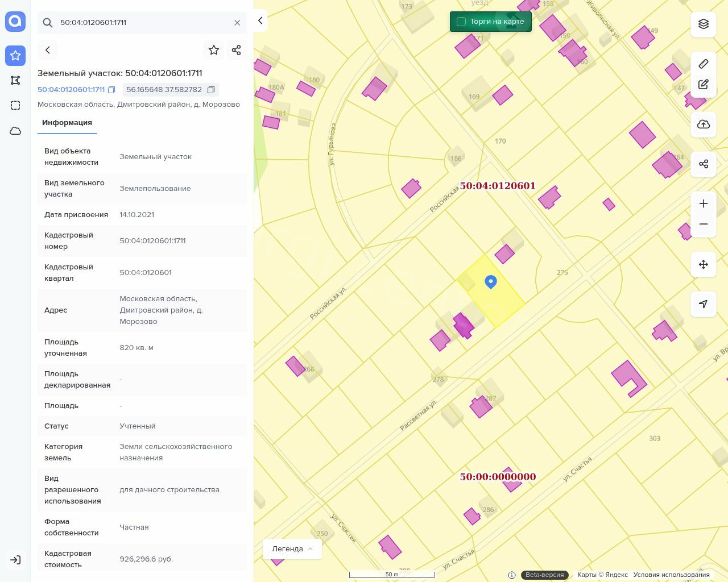
Task: Open the map layers panel
Action: point(704,24)
